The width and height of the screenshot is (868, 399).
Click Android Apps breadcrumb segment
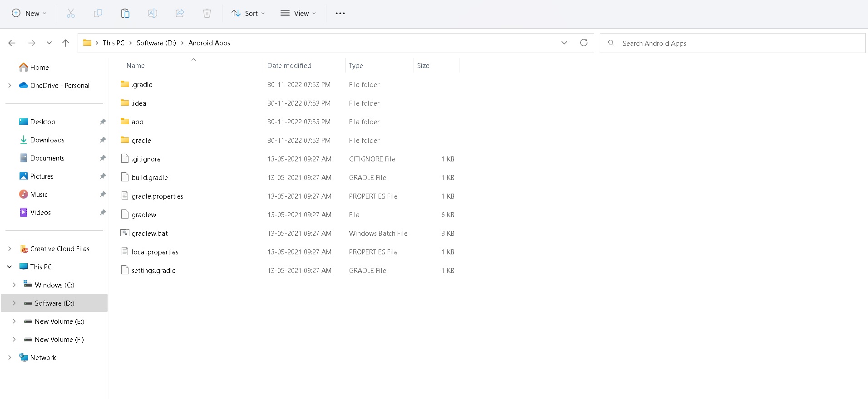[209, 43]
